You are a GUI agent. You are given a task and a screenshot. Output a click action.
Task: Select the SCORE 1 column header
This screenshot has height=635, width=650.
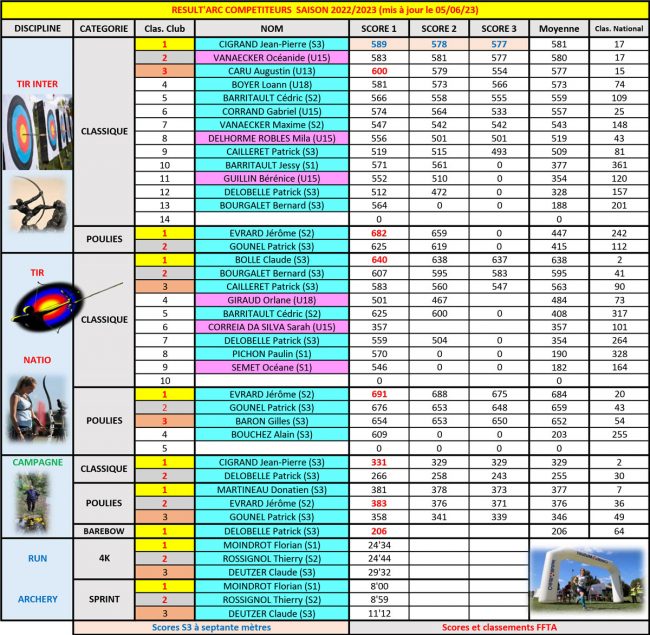[x=379, y=29]
